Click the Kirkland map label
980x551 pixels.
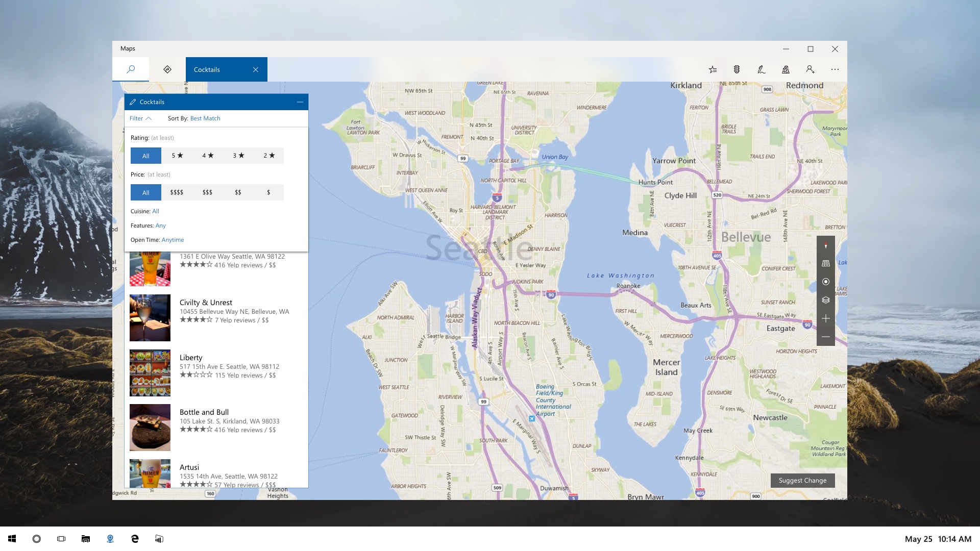[x=686, y=85]
